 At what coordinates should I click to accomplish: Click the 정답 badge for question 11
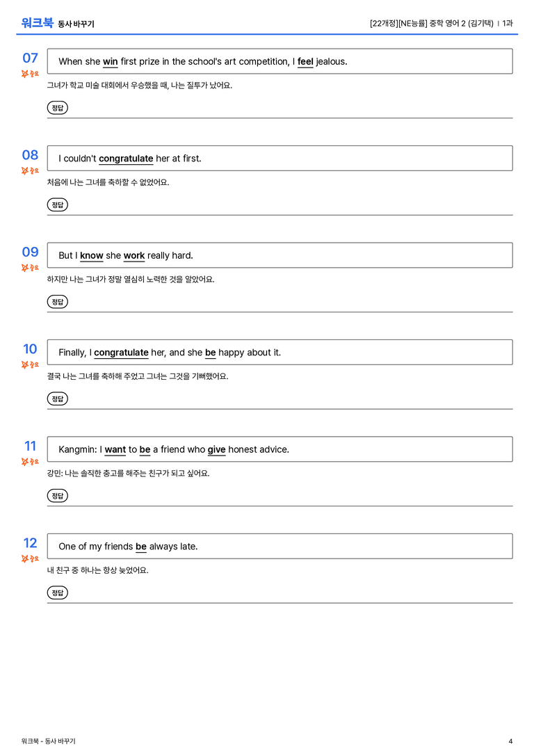[x=57, y=496]
